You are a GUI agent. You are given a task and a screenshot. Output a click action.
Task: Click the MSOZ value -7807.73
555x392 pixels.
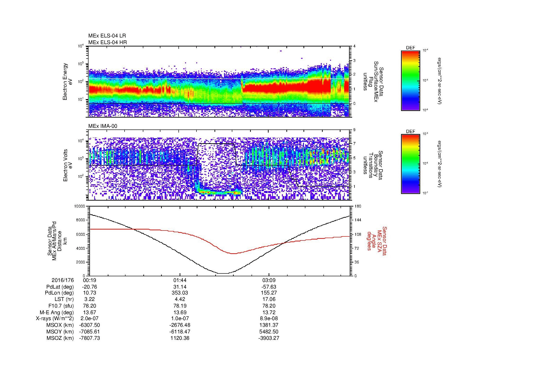(89, 338)
